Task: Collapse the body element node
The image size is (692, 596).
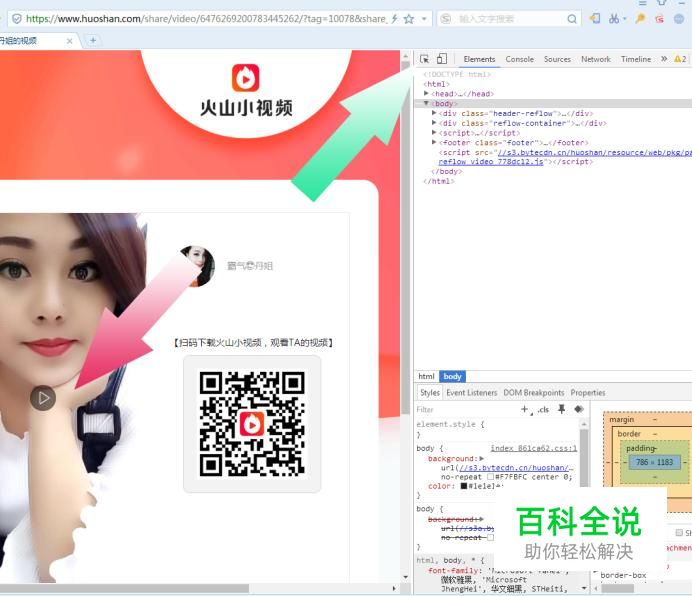Action: point(426,103)
